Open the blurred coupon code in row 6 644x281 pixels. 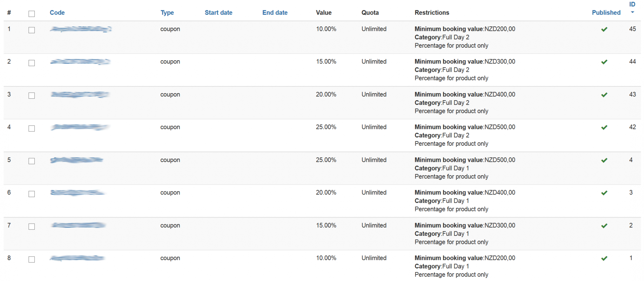point(77,193)
